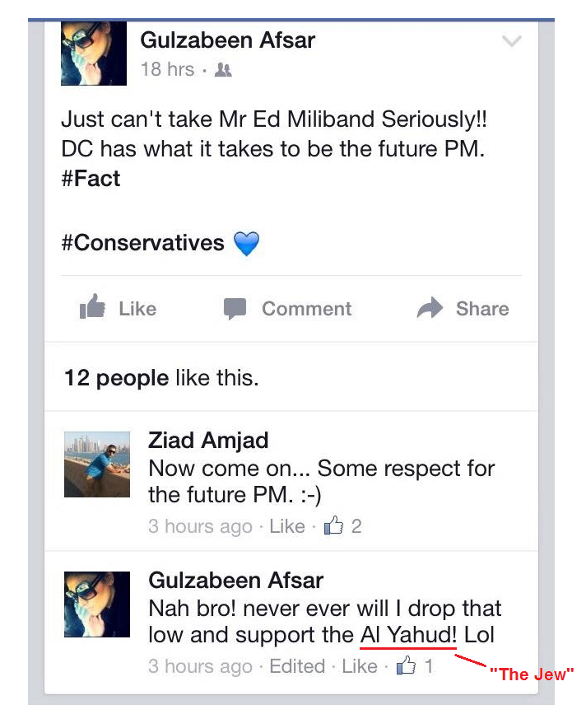586x728 pixels.
Task: Open Ziad Amjad's profile name link
Action: coord(207,441)
